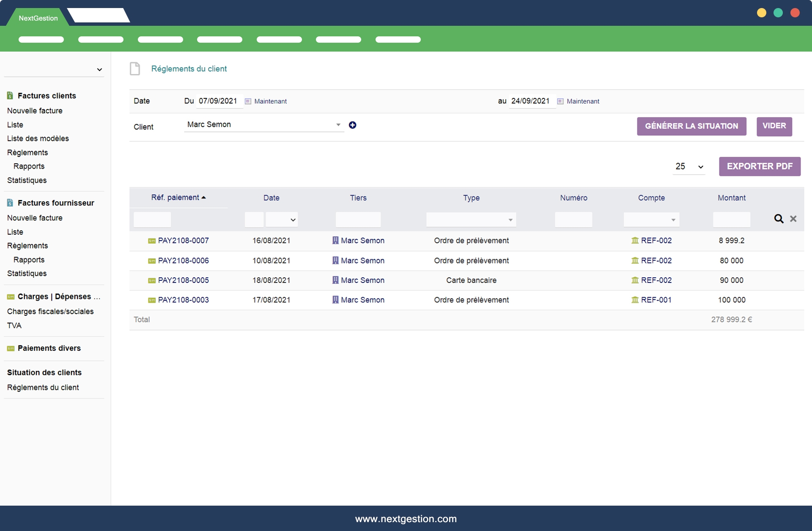
Task: Switch to the NextGestion tab
Action: tap(38, 18)
